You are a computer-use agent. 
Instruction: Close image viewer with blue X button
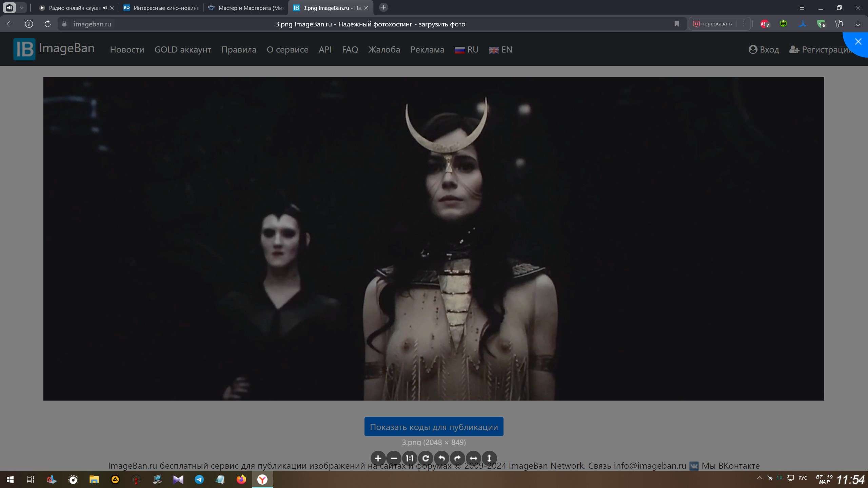click(x=858, y=42)
